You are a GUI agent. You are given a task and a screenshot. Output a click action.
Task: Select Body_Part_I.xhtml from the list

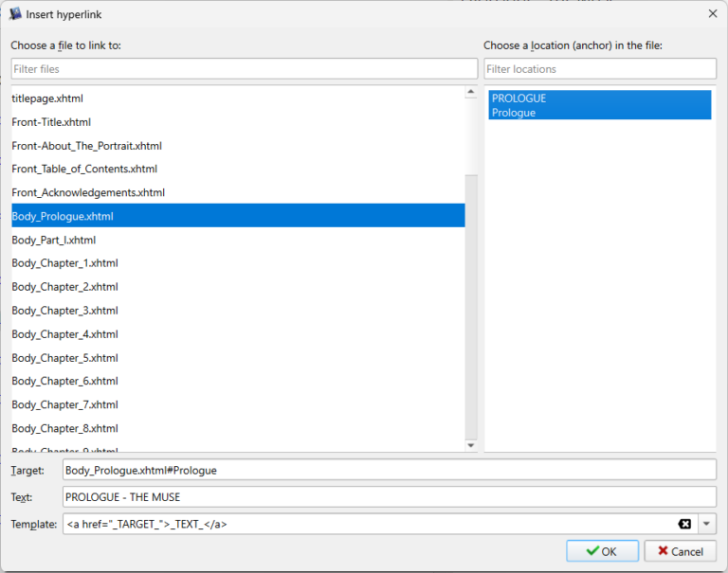coord(53,241)
